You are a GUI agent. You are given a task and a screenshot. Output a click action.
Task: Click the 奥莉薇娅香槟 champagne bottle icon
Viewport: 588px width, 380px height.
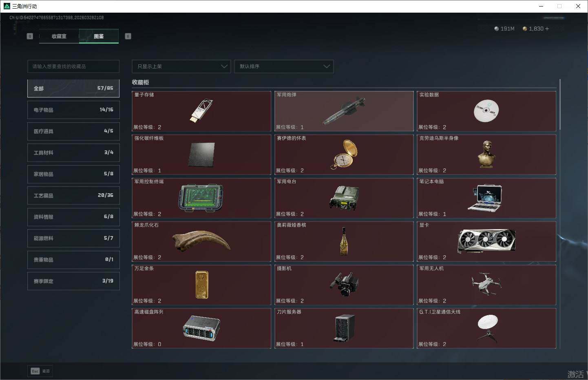point(344,241)
